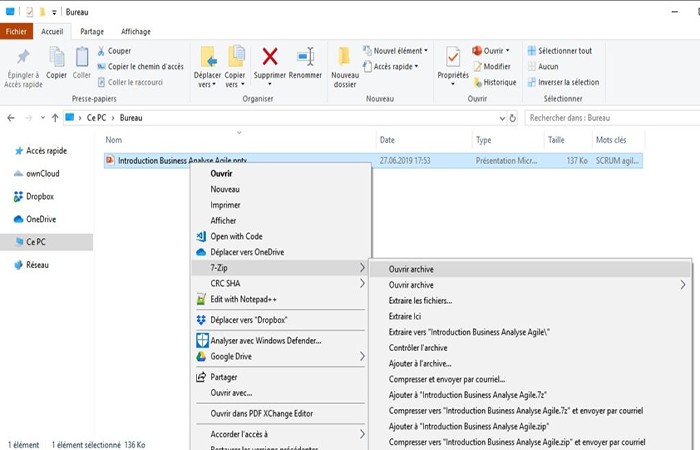Open the recent locations dropdown arrow
The width and height of the screenshot is (700, 450).
click(42, 118)
